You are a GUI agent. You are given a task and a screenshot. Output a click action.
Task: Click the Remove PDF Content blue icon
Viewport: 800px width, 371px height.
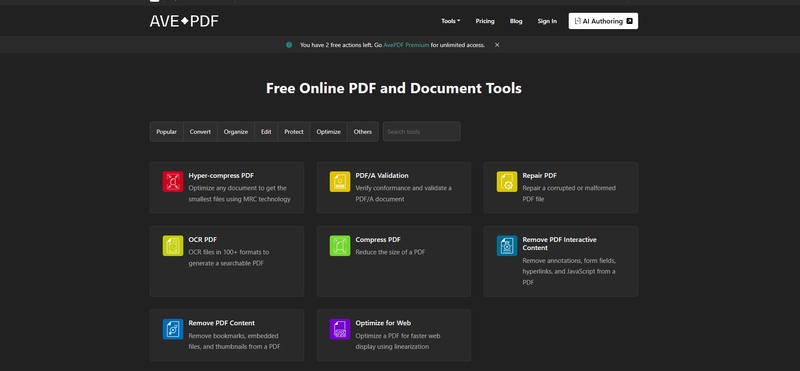[x=173, y=329]
